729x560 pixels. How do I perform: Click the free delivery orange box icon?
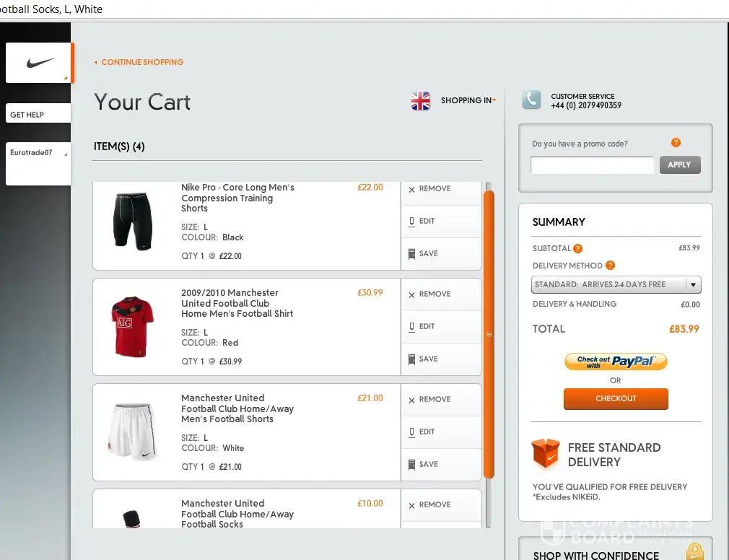546,452
